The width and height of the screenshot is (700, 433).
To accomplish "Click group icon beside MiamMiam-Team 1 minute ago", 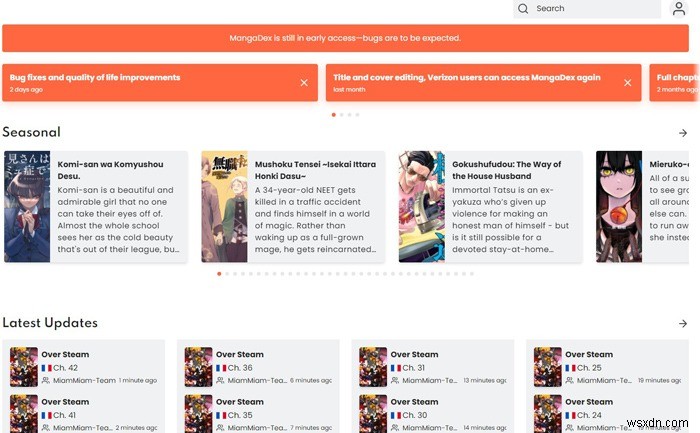I will [46, 380].
